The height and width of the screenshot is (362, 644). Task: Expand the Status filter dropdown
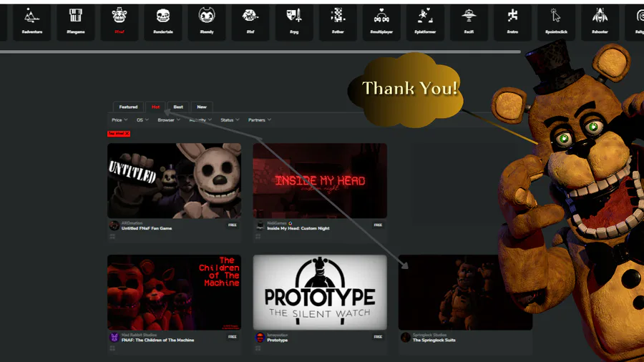click(230, 120)
